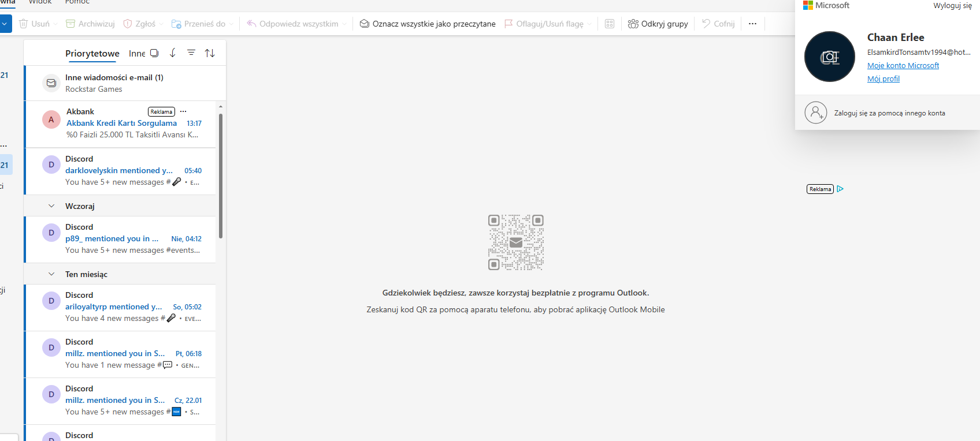Click the Zgłoś shield icon
This screenshot has height=441, width=980.
(128, 24)
